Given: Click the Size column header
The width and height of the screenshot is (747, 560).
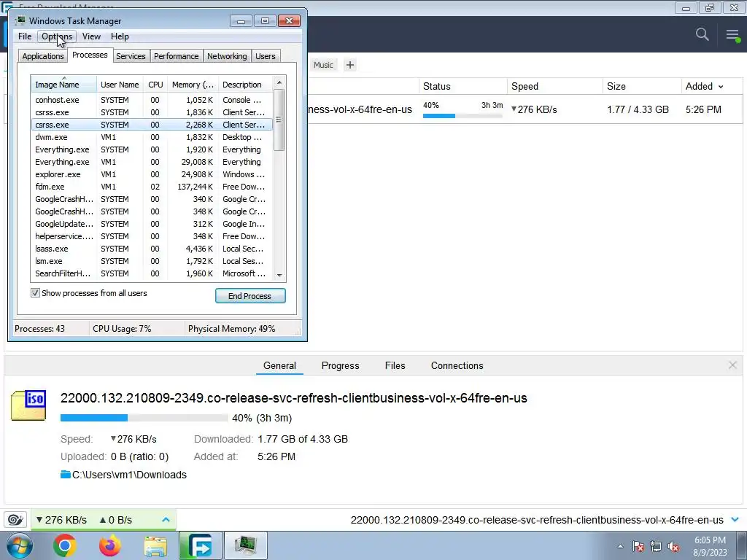Looking at the screenshot, I should [642, 86].
